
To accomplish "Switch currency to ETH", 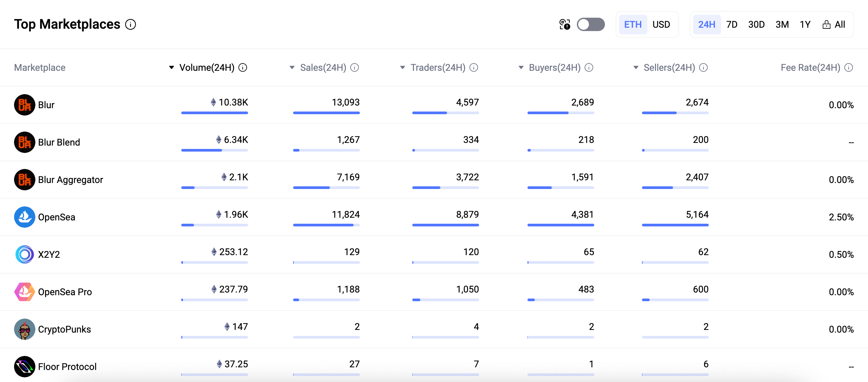I will click(x=633, y=25).
